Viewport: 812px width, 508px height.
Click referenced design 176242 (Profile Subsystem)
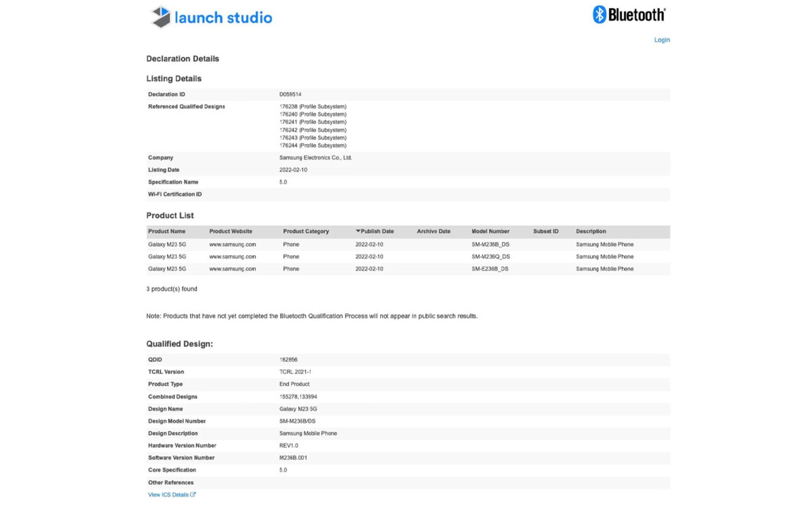coord(313,130)
